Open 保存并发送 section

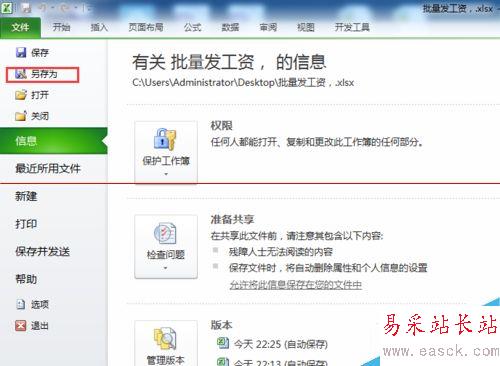click(43, 252)
